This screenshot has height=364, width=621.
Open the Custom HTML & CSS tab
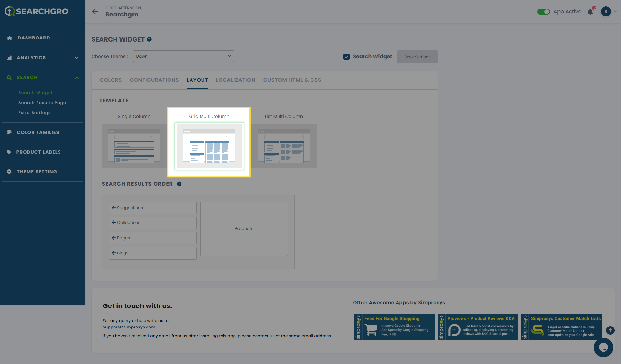pos(292,80)
